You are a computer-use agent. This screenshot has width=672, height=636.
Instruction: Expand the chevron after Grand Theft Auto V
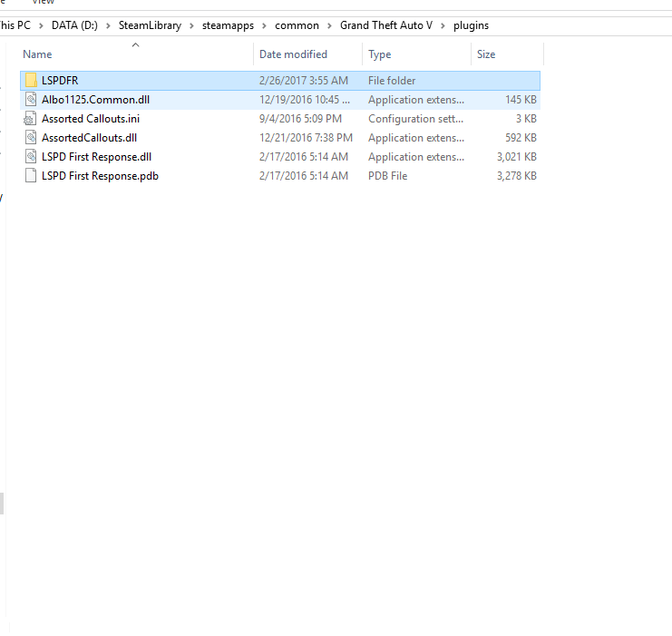443,25
